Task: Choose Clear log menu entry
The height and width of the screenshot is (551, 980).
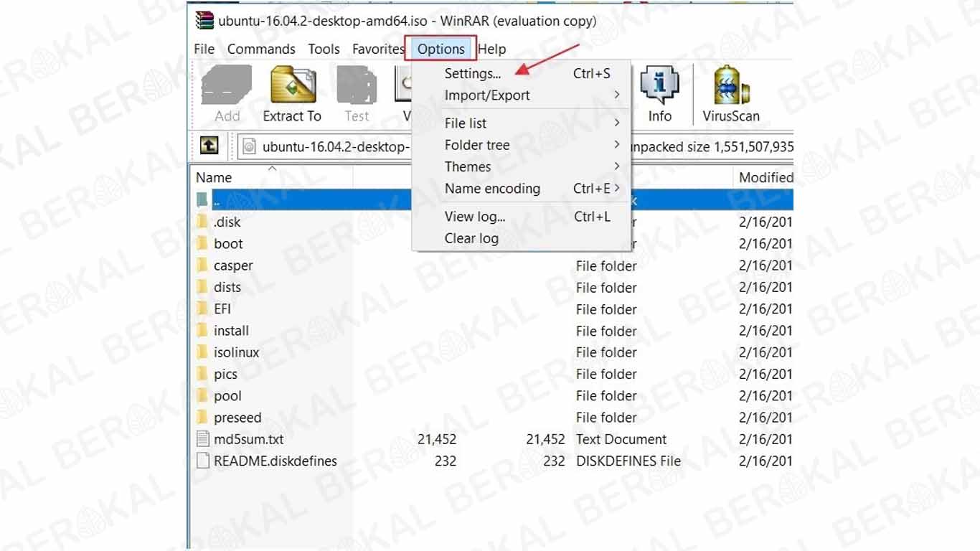Action: [522, 238]
